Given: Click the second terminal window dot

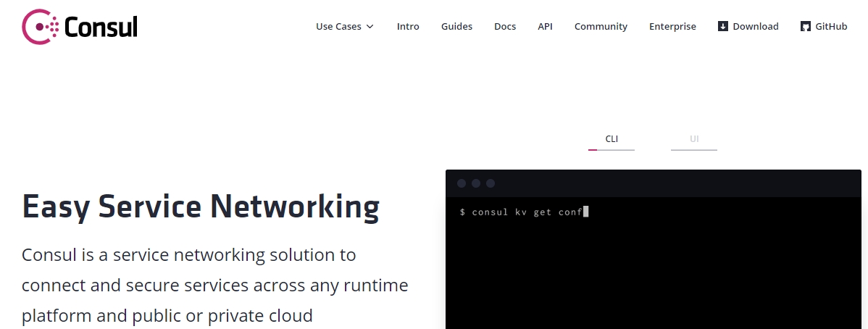Looking at the screenshot, I should click(476, 183).
